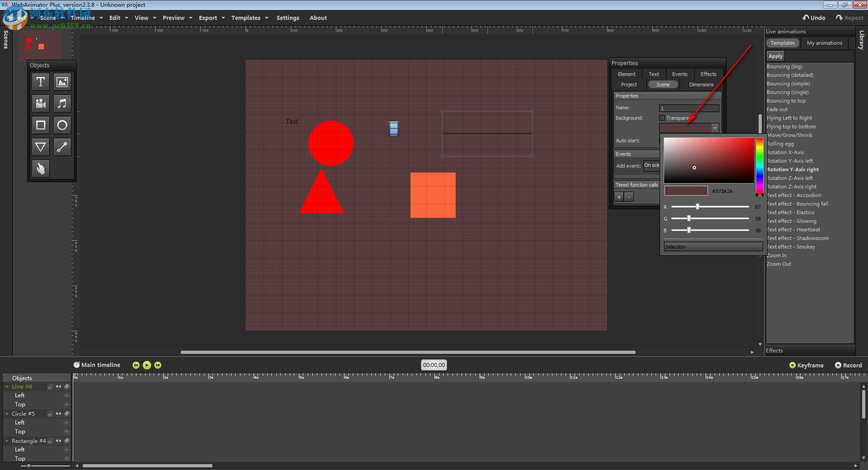868x470 pixels.
Task: Toggle visibility of the Circle #5 object
Action: coord(58,414)
